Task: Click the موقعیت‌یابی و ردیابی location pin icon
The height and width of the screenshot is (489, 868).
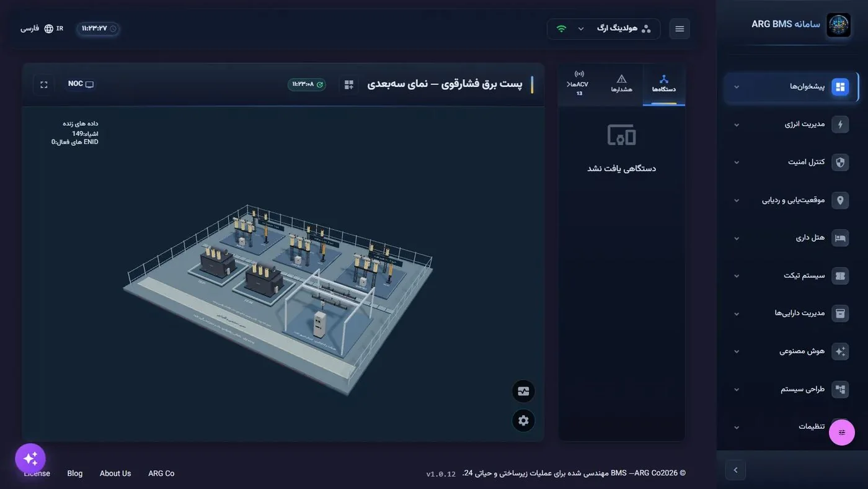Action: (840, 200)
